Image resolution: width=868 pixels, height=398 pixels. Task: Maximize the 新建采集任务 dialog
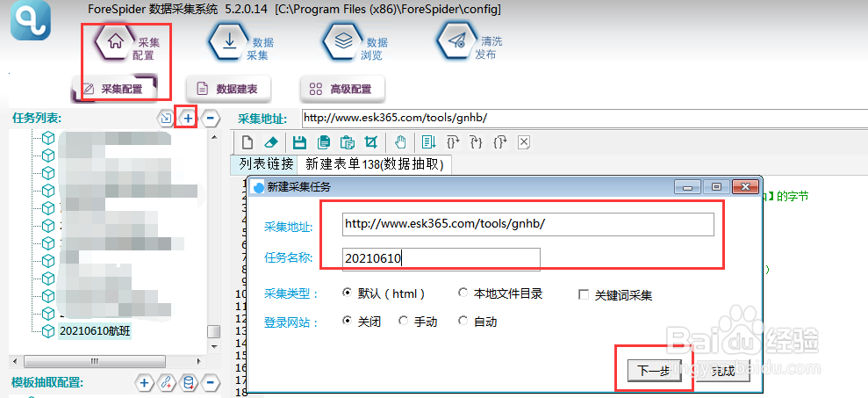point(716,187)
